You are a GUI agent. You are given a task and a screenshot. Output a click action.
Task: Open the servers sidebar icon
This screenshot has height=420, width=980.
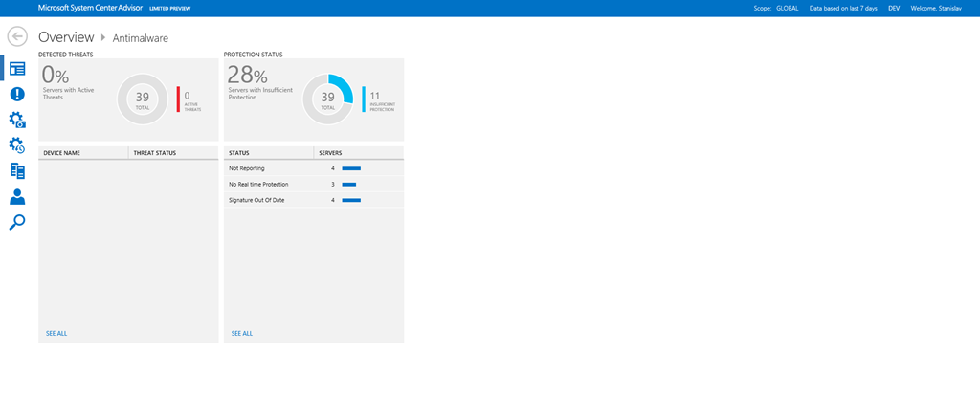(x=17, y=171)
